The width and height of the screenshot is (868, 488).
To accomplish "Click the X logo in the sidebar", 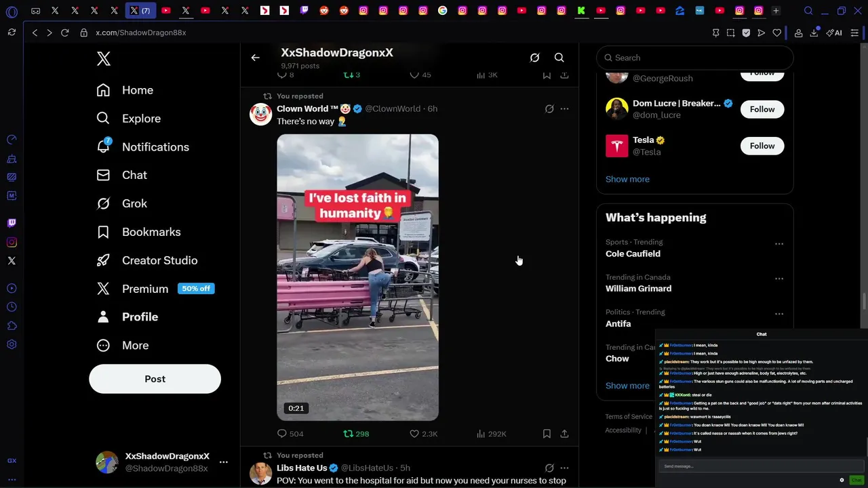I will [x=103, y=58].
